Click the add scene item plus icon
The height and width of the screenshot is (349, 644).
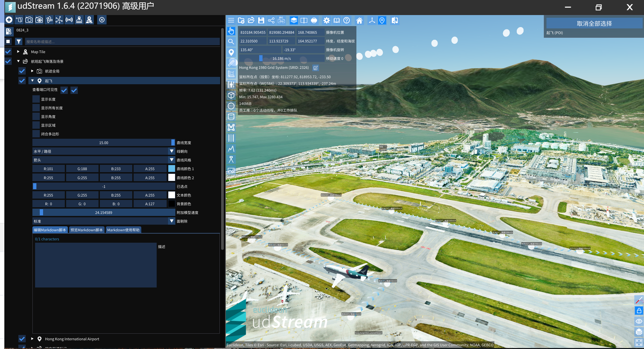9,20
